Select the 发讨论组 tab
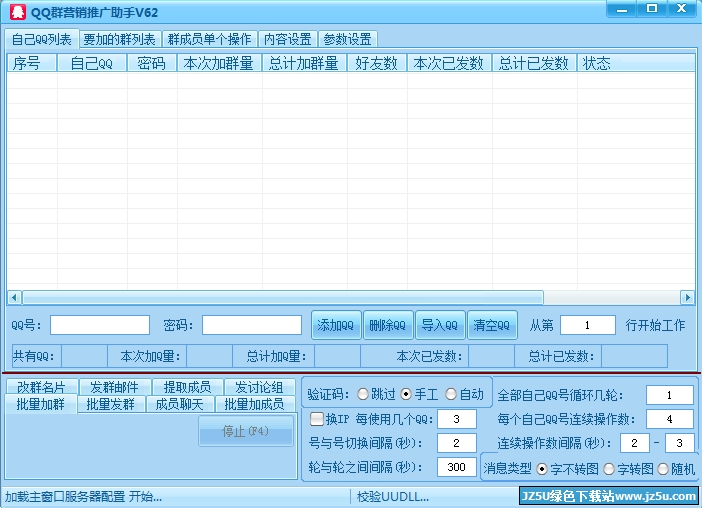Screen dimensions: 702x508 pyautogui.click(x=259, y=387)
